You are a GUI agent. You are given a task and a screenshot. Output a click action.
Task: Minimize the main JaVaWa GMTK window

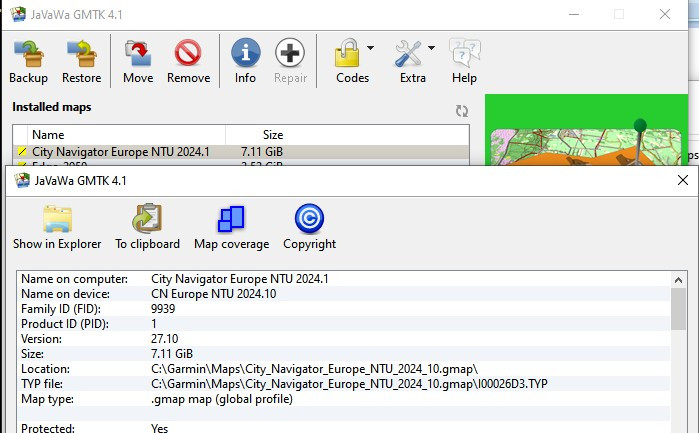[574, 14]
